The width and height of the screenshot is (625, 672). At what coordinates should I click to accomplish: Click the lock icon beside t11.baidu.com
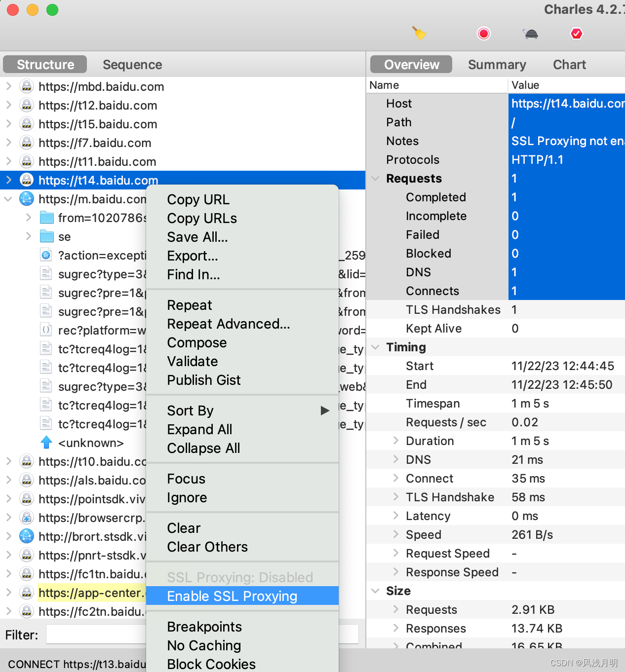point(27,161)
